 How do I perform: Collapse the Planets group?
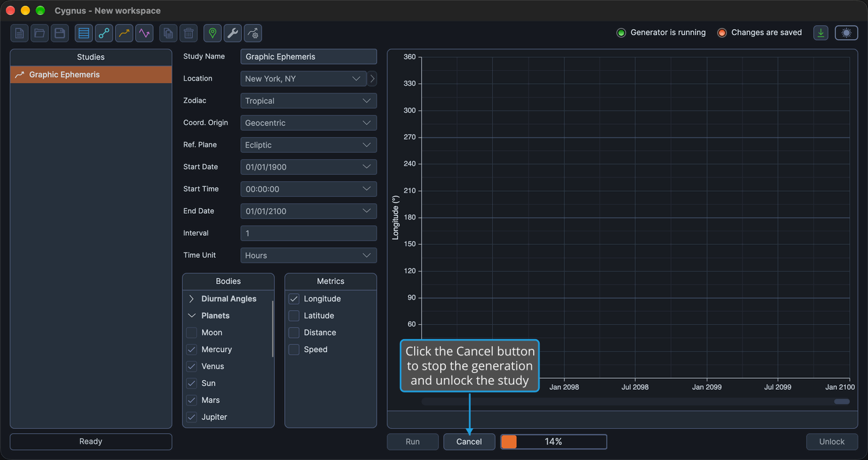pos(192,316)
